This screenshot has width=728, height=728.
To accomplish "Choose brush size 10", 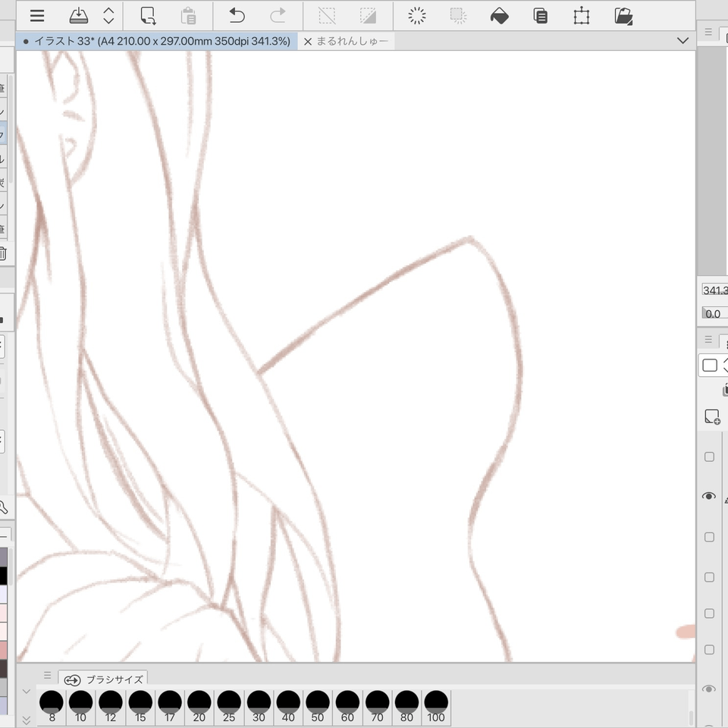I will point(81,707).
